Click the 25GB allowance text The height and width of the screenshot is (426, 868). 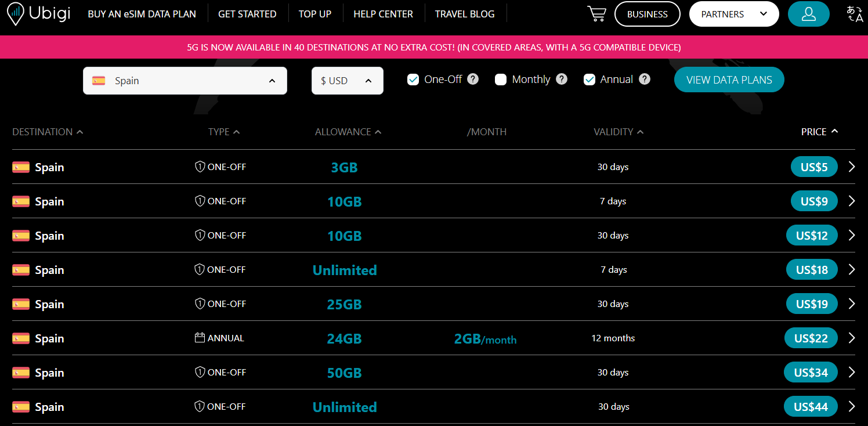pyautogui.click(x=344, y=305)
